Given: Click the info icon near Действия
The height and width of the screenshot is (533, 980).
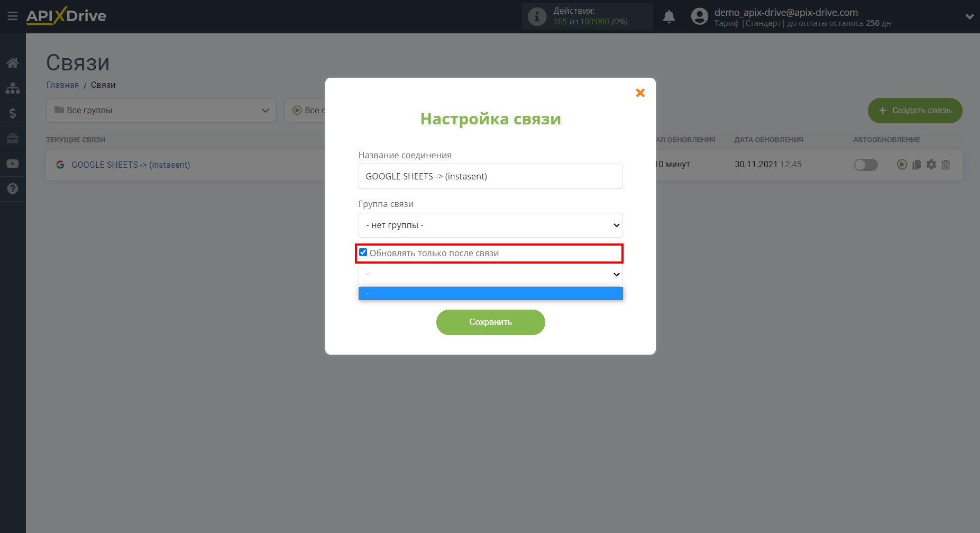Looking at the screenshot, I should (537, 16).
